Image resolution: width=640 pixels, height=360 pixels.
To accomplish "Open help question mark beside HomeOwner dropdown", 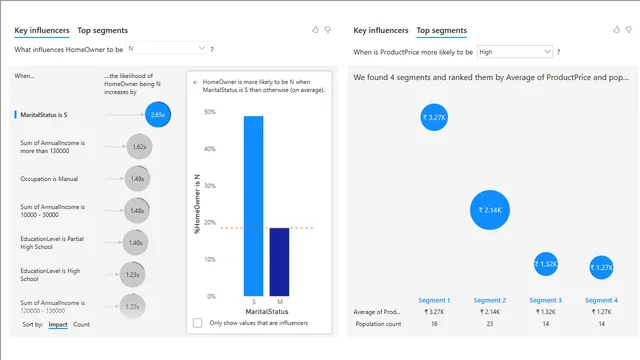I will [212, 49].
